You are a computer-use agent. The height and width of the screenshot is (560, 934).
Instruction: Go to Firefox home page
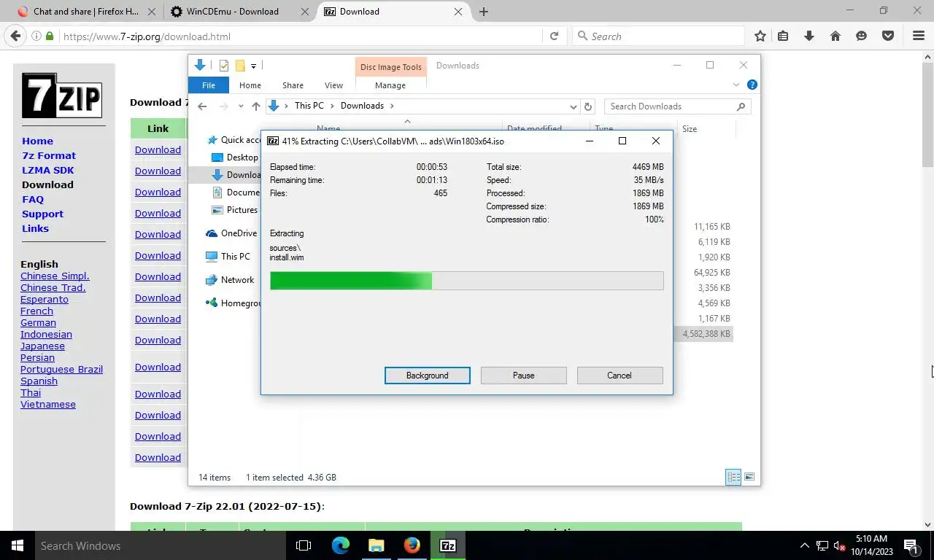point(835,36)
